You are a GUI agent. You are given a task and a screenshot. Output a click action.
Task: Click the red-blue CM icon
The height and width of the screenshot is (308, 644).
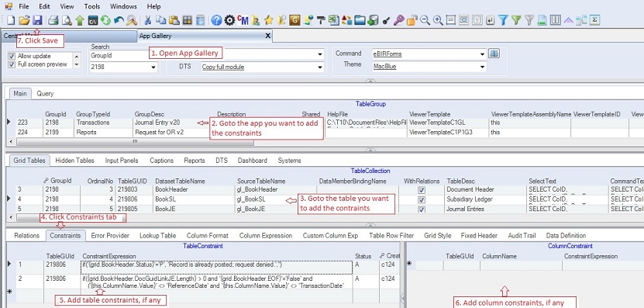tap(243, 20)
